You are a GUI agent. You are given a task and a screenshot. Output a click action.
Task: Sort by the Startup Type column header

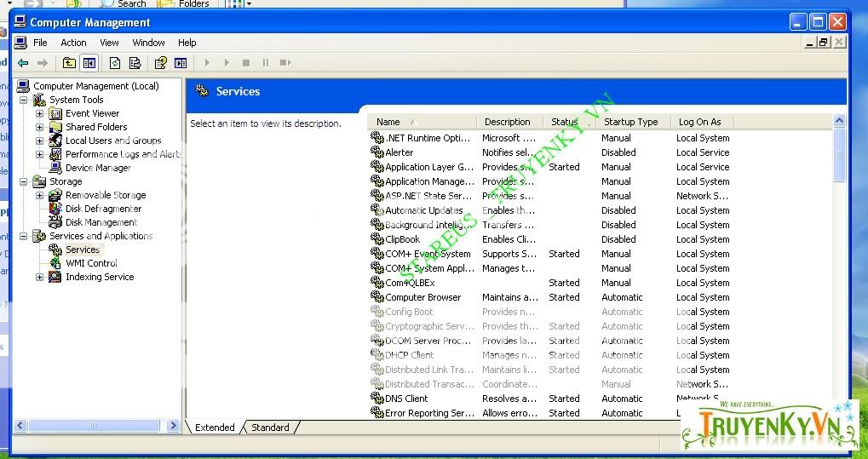[633, 122]
